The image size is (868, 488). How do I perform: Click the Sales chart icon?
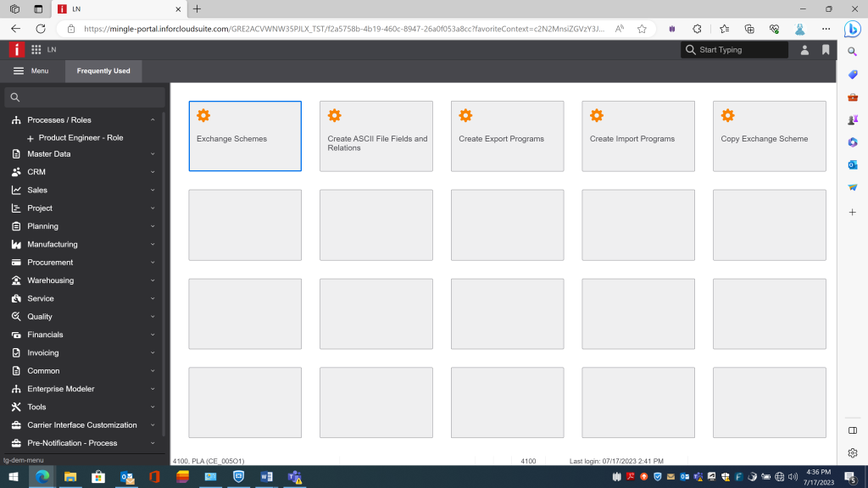click(x=16, y=190)
